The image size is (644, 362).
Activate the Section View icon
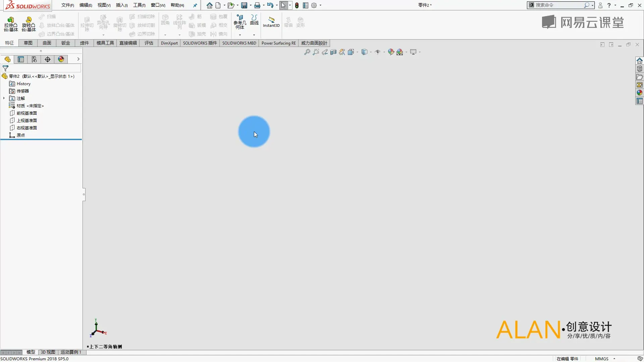tap(333, 52)
